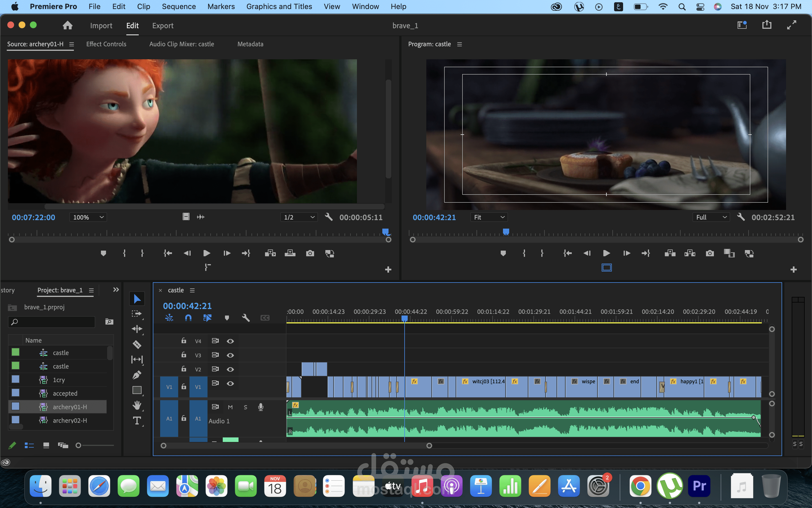Click Extract button in Program monitor
812x508 pixels.
point(690,253)
